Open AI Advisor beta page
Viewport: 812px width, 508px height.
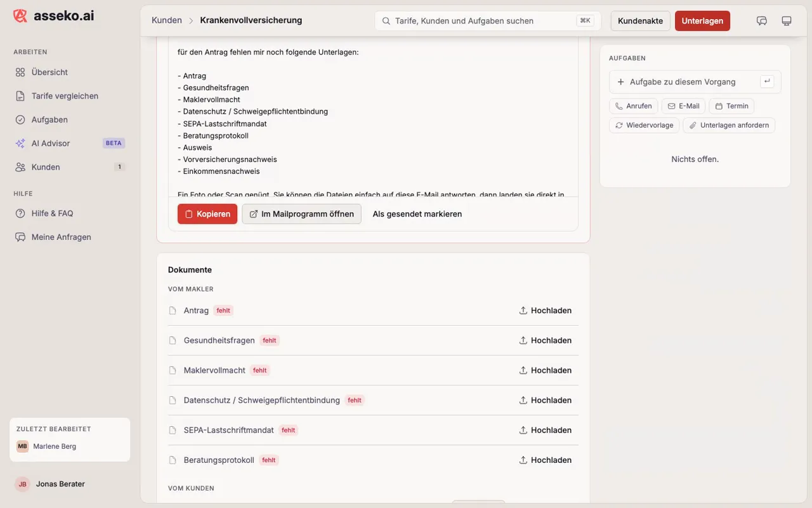coord(70,144)
